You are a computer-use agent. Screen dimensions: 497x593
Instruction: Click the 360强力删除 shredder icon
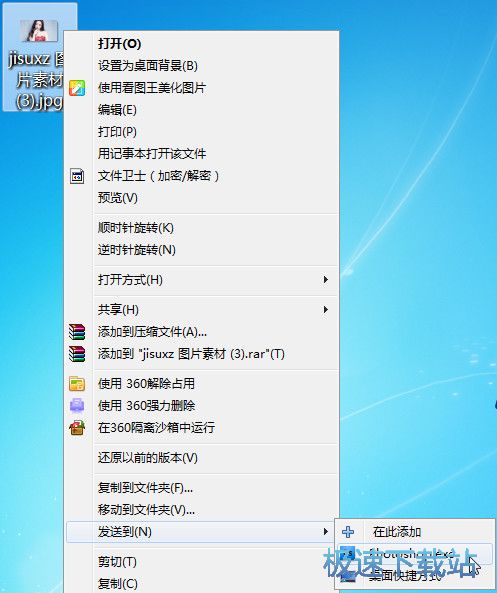77,405
